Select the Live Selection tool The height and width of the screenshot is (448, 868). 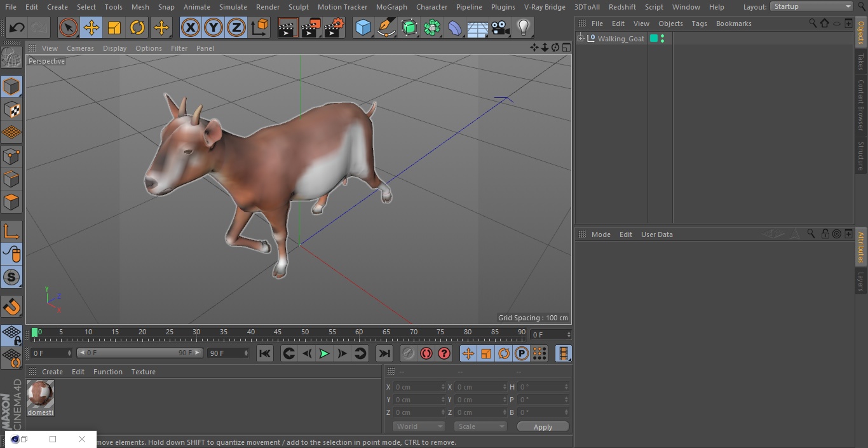(69, 27)
